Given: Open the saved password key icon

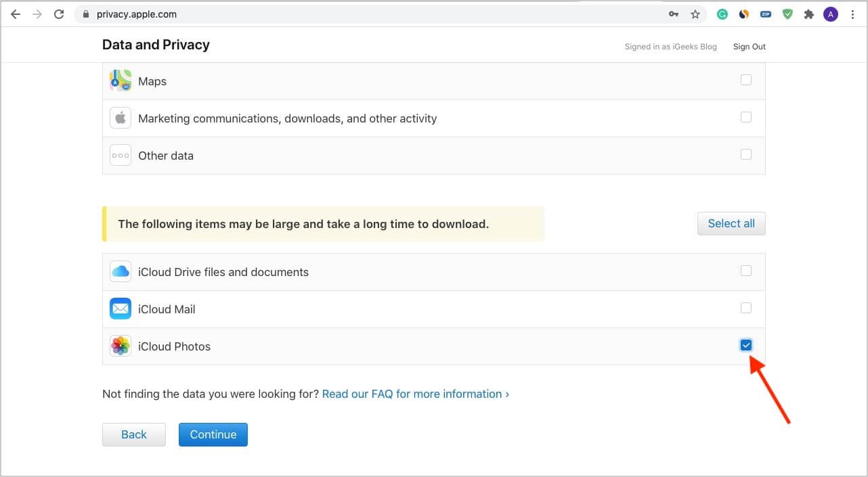Looking at the screenshot, I should click(674, 14).
